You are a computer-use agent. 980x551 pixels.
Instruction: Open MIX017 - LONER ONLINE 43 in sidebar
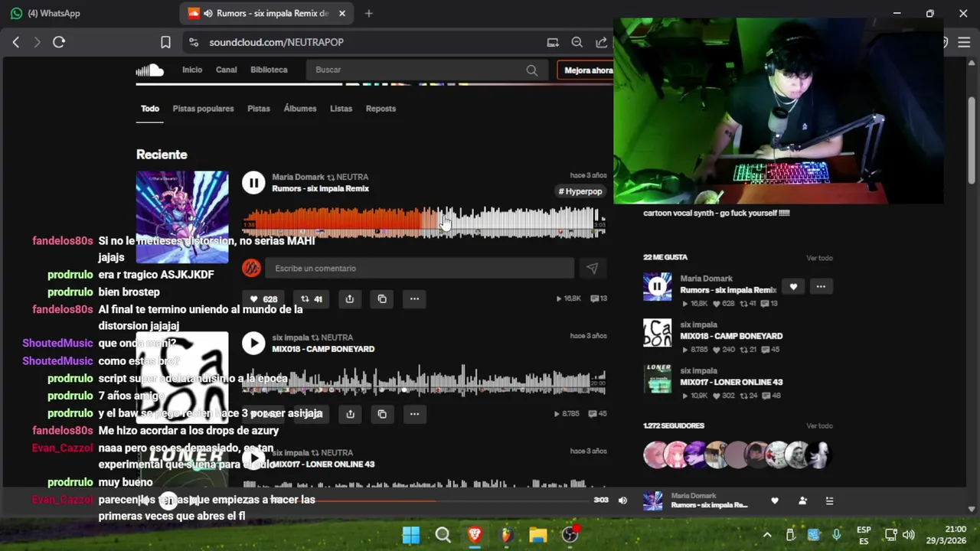[731, 382]
